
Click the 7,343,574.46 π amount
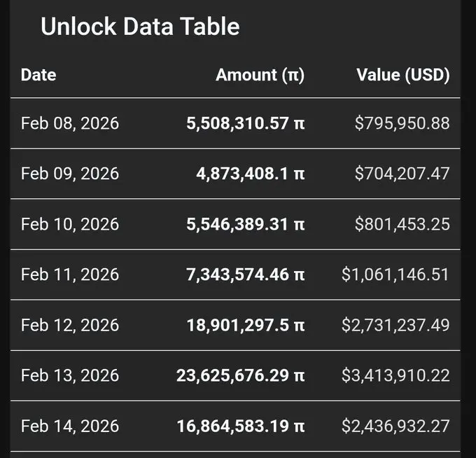coord(245,275)
